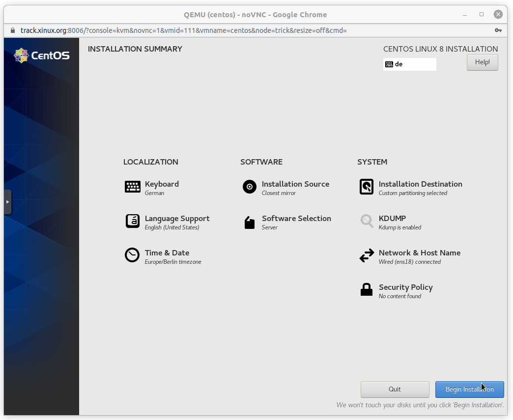Viewport: 513px width, 420px height.
Task: Select the Software Selection label text
Action: [x=296, y=219]
